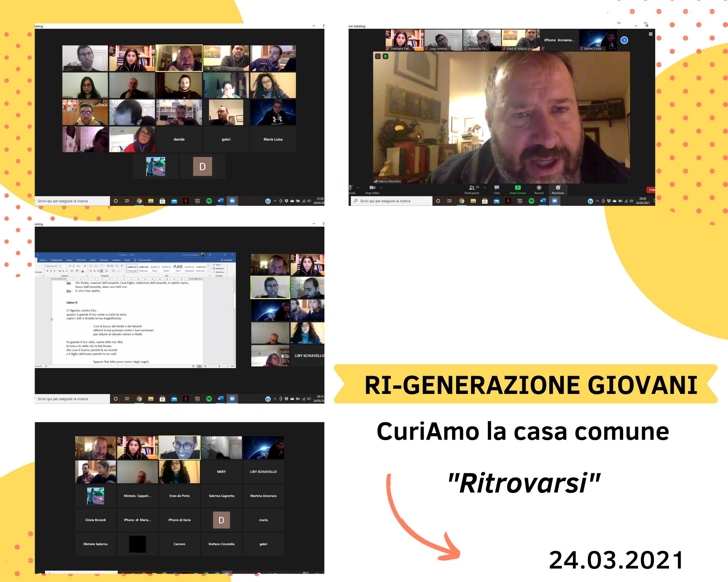This screenshot has height=582, width=728.
Task: Toggle Stop Video in the Zoom toolbar
Action: [x=372, y=190]
